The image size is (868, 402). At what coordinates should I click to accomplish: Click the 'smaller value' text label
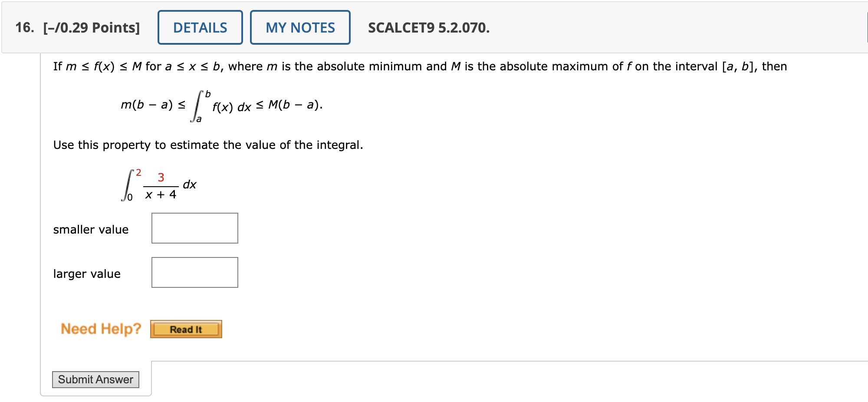click(90, 230)
